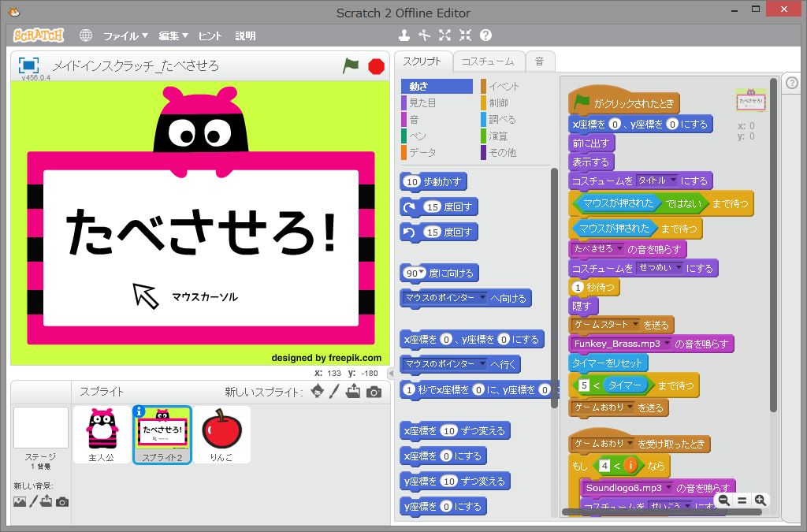Click the block help question mark tool

click(x=485, y=35)
